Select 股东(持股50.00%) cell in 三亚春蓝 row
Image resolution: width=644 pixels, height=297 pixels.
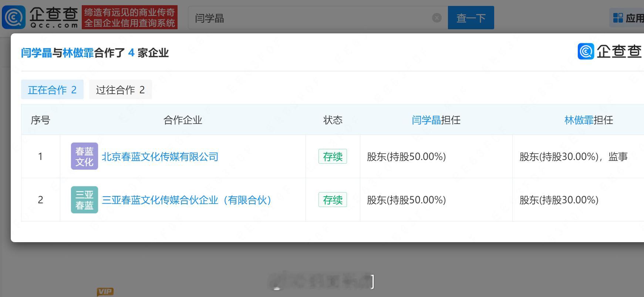436,200
